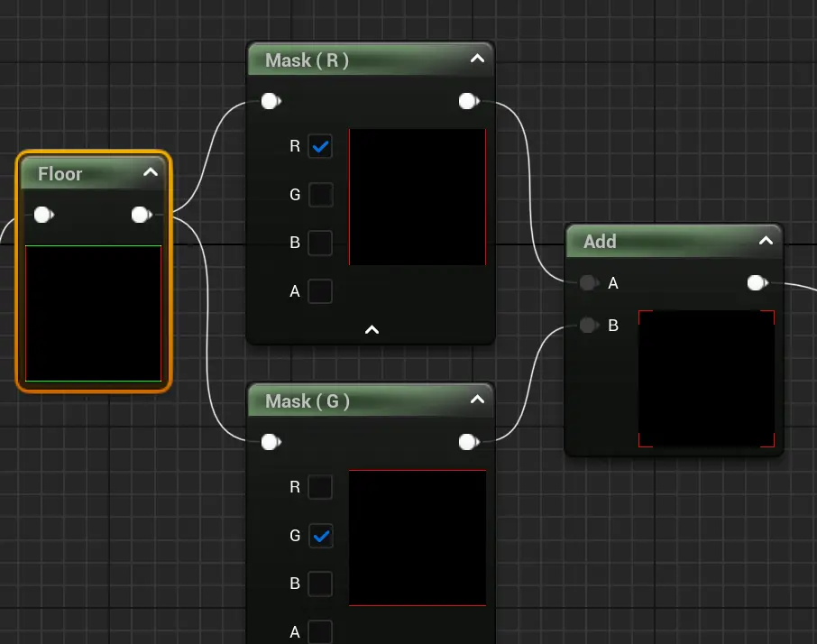Image resolution: width=817 pixels, height=644 pixels.
Task: Click the Mask (R) node output pin
Action: click(468, 101)
